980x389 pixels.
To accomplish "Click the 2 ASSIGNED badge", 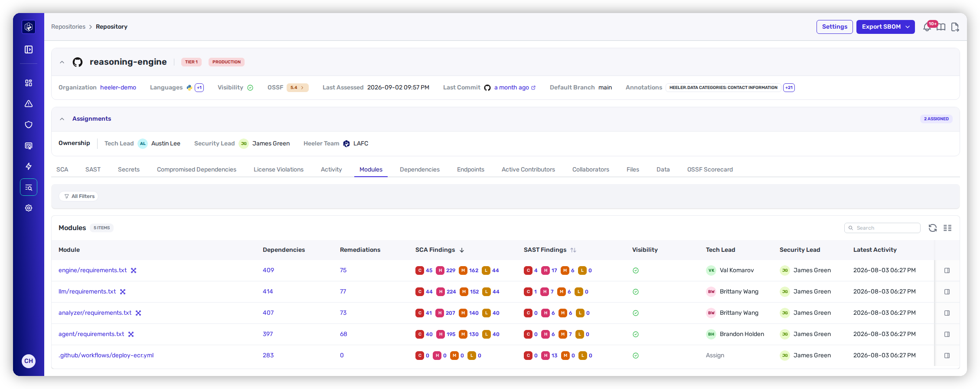I will pyautogui.click(x=936, y=119).
